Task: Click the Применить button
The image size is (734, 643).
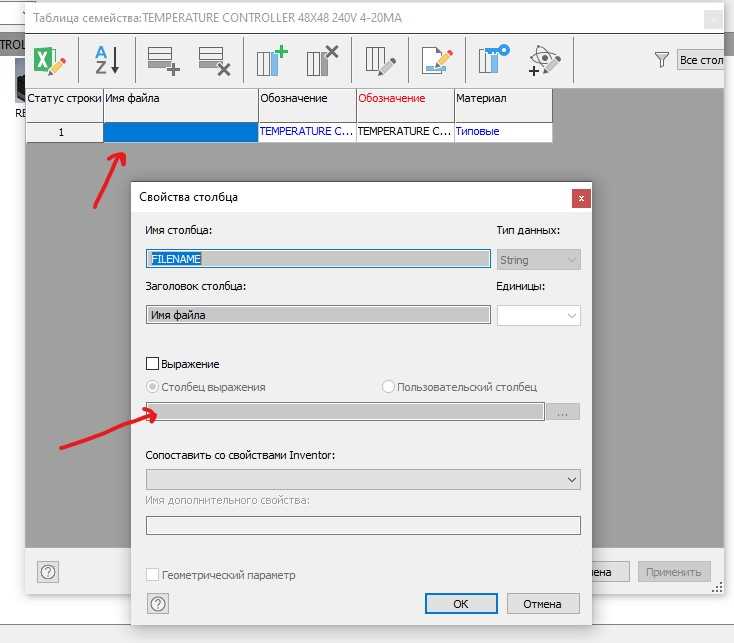Action: [674, 572]
